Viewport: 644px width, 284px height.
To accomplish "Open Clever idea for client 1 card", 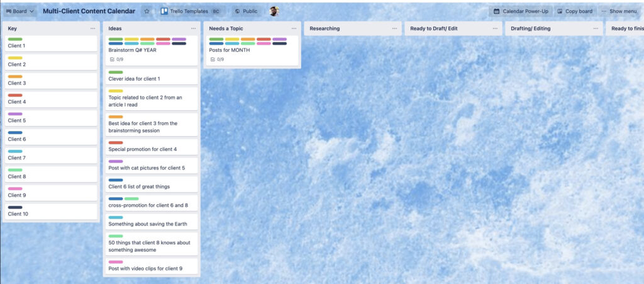I will pos(152,76).
